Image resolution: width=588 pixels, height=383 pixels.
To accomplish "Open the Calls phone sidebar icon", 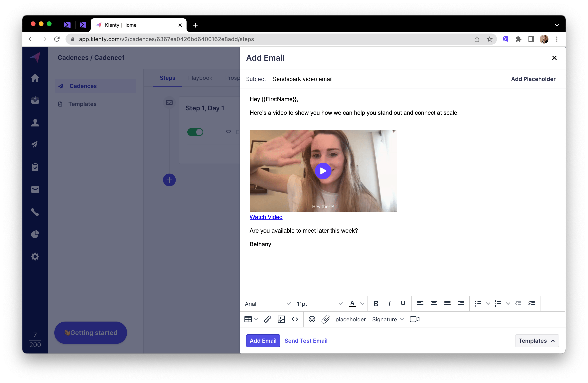I will tap(35, 212).
